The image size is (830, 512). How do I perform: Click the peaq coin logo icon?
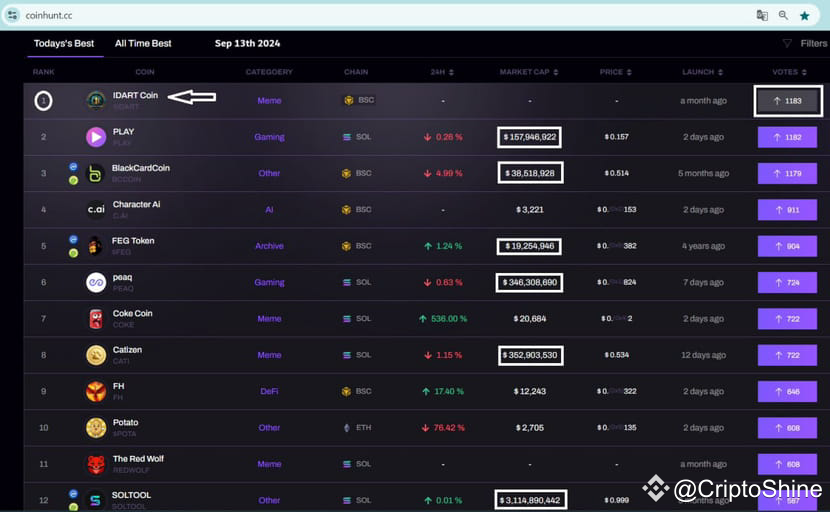click(96, 282)
